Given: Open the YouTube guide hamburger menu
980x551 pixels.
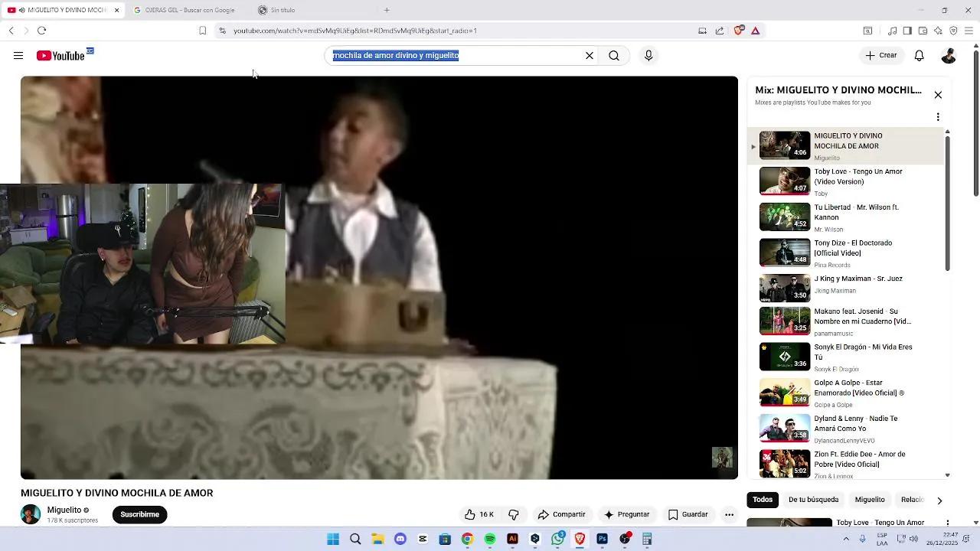Looking at the screenshot, I should point(18,56).
